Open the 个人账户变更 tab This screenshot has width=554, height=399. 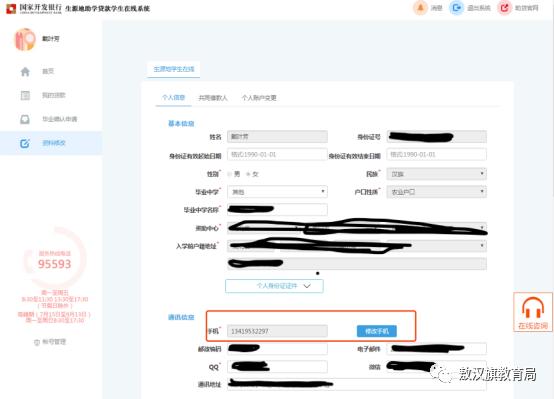[259, 98]
